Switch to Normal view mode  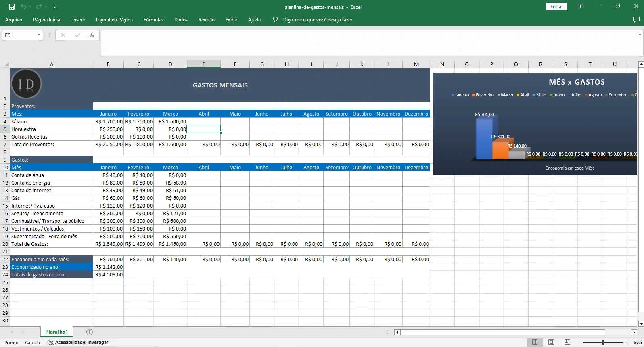pos(535,342)
